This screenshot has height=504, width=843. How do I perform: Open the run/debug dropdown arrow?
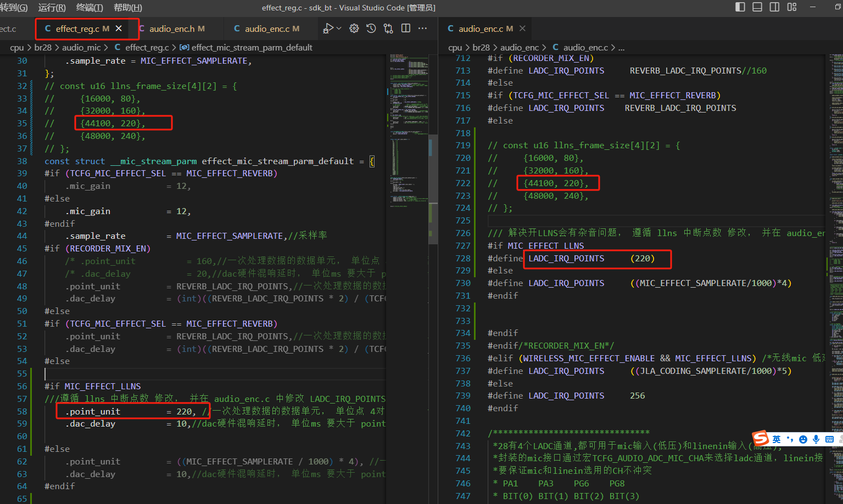(x=339, y=29)
